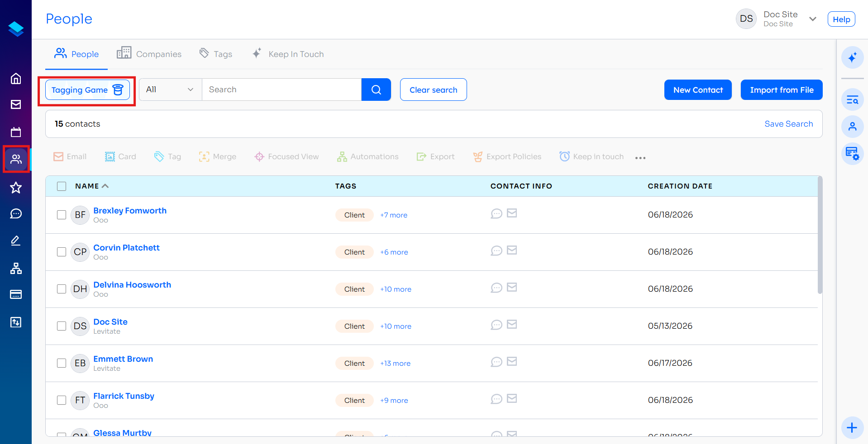Image resolution: width=868 pixels, height=444 pixels.
Task: Open the Emmett Brown contact name
Action: click(x=123, y=359)
